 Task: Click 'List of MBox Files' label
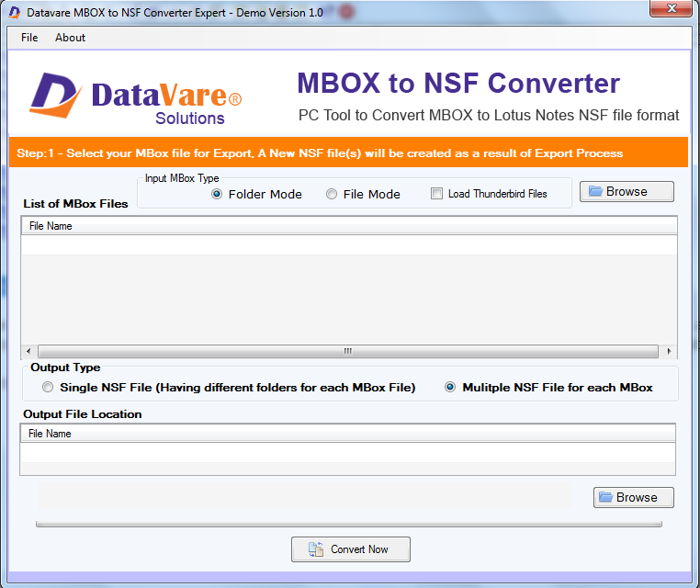75,204
